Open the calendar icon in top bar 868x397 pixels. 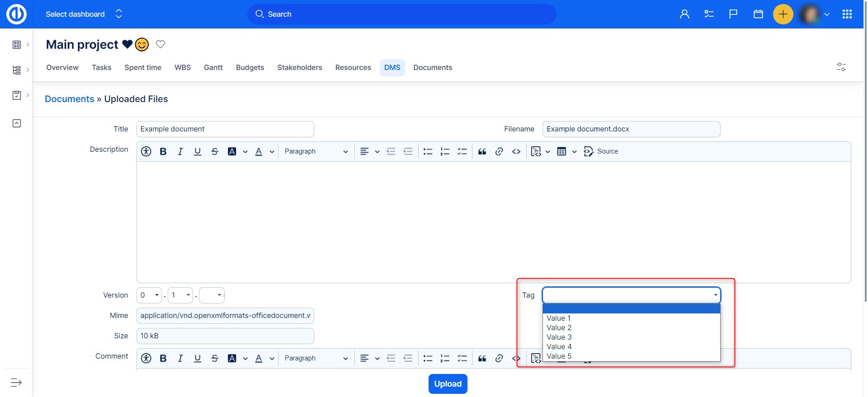pos(758,14)
